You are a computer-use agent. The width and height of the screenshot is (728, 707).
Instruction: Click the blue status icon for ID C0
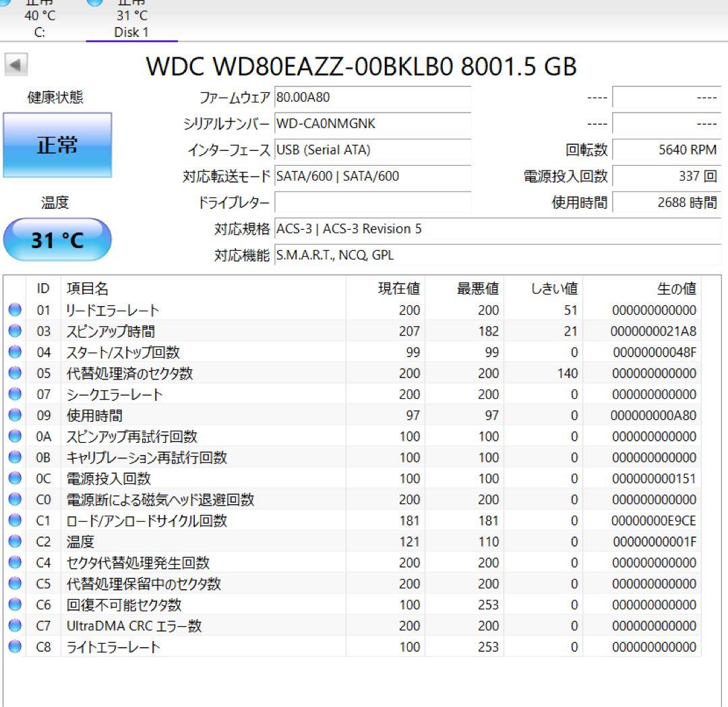[15, 499]
